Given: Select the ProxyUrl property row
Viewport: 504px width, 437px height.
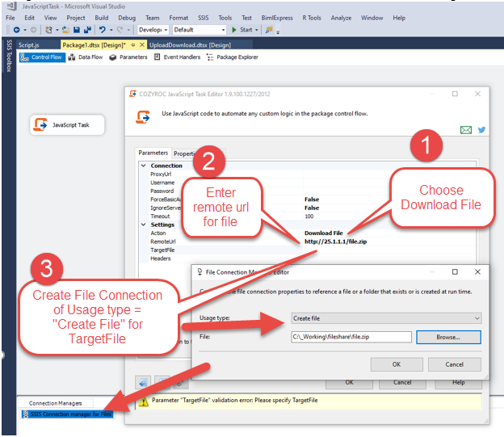Looking at the screenshot, I should [309, 174].
